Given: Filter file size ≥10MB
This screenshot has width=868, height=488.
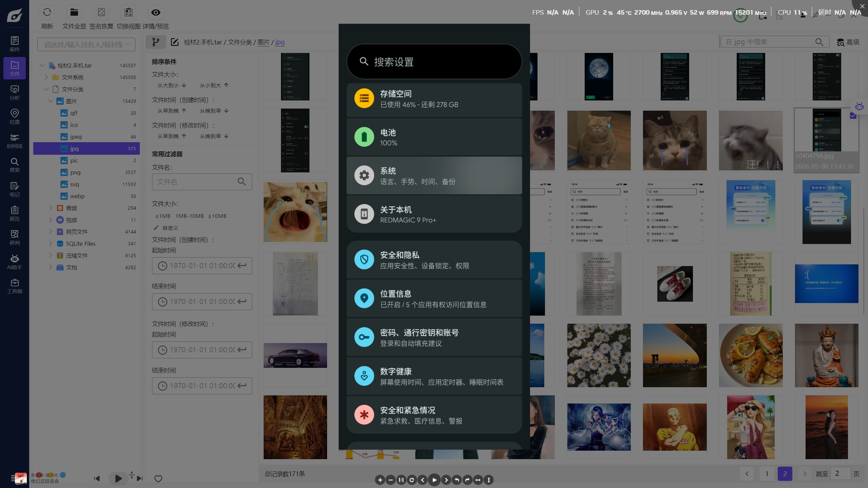Looking at the screenshot, I should click(217, 216).
